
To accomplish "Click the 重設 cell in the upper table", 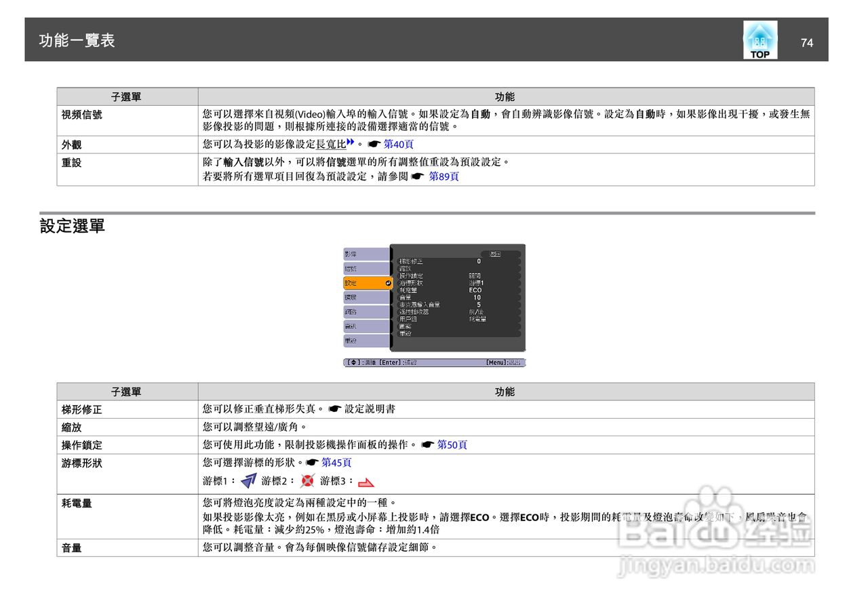I will click(127, 169).
